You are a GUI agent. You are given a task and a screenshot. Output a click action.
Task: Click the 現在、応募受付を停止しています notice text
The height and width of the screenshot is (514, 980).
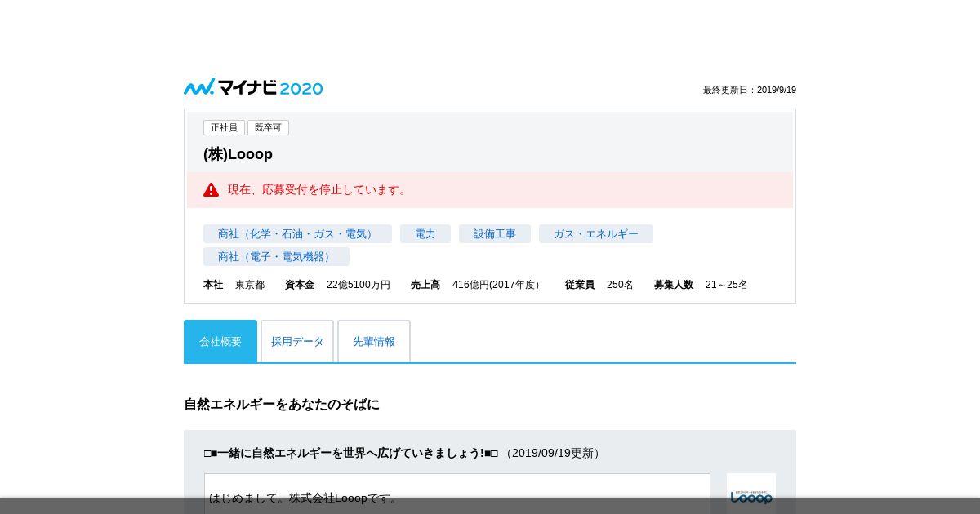click(x=318, y=190)
